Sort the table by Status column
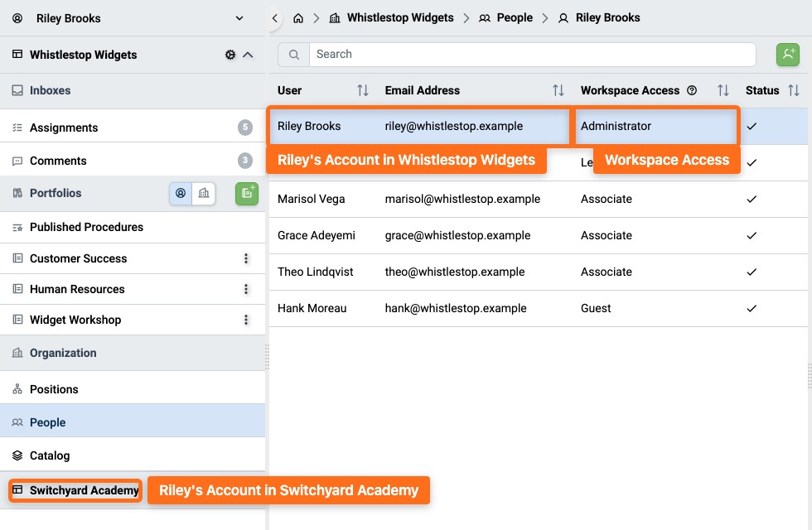The height and width of the screenshot is (530, 812). (794, 90)
